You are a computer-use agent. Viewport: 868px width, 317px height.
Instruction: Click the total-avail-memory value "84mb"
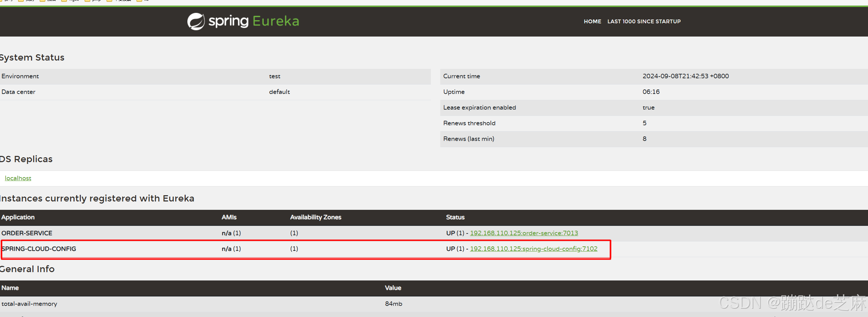393,303
